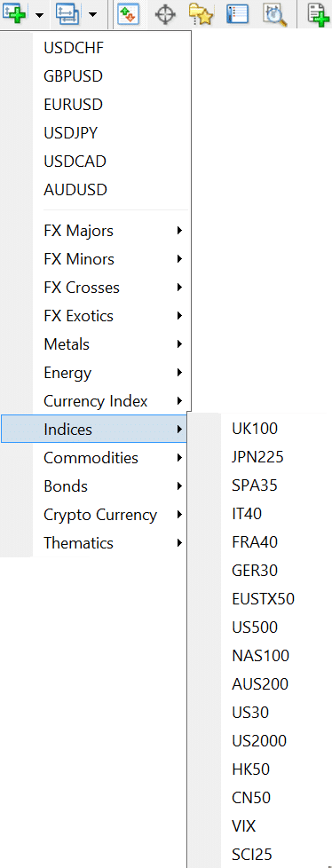The width and height of the screenshot is (332, 868).
Task: Expand the Metals submenu
Action: [112, 344]
